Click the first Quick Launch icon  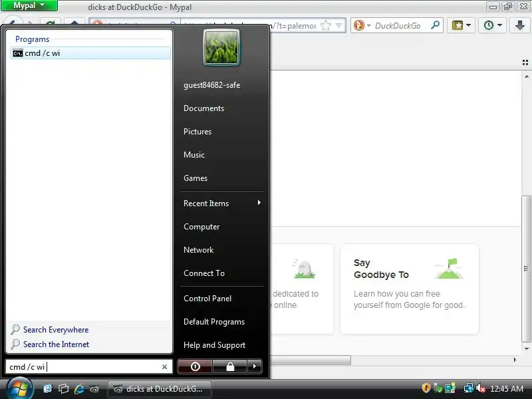(x=48, y=389)
